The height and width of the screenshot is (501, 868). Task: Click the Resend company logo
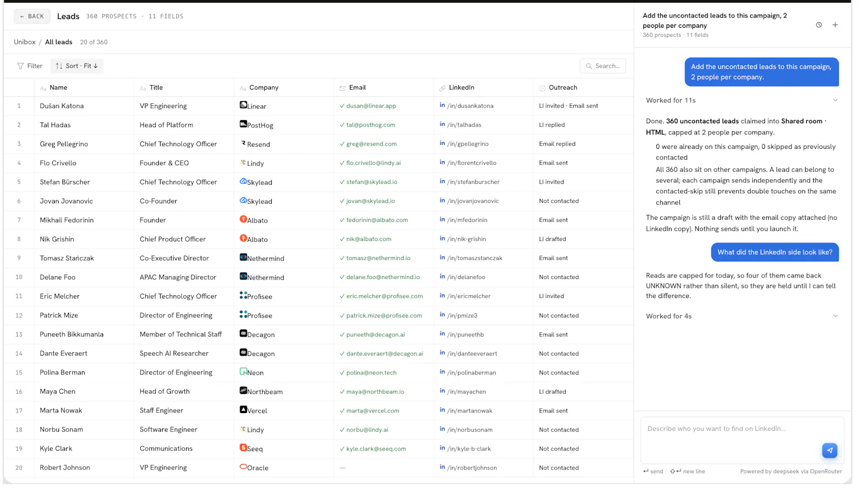point(244,143)
